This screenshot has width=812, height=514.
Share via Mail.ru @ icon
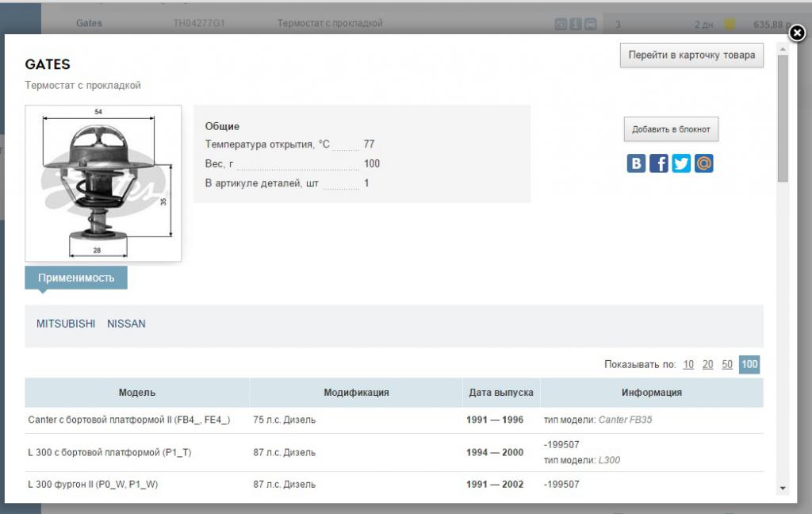[x=704, y=163]
